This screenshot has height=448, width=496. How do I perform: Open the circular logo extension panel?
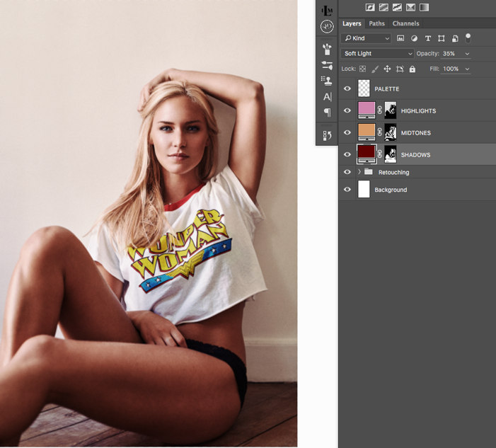coord(327,27)
